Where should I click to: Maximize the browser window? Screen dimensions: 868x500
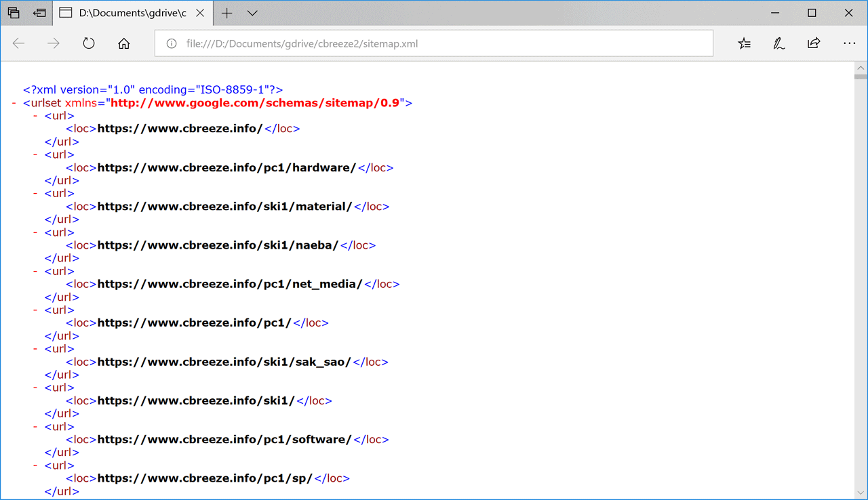click(812, 13)
